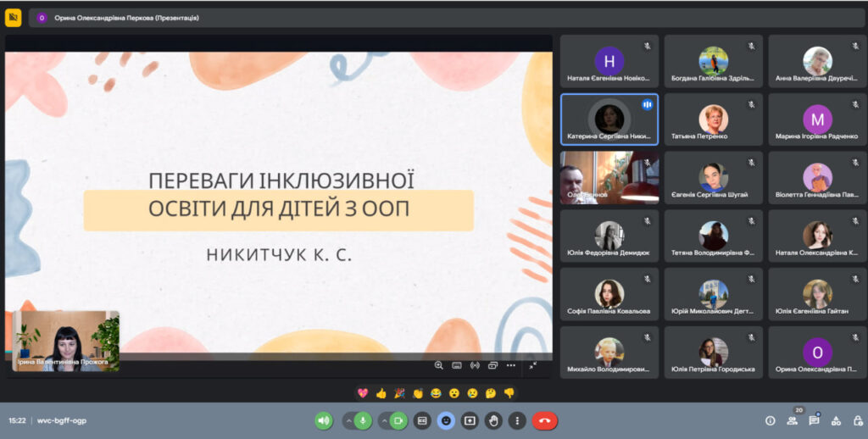Leave the call with red button
This screenshot has height=439, width=868.
544,420
